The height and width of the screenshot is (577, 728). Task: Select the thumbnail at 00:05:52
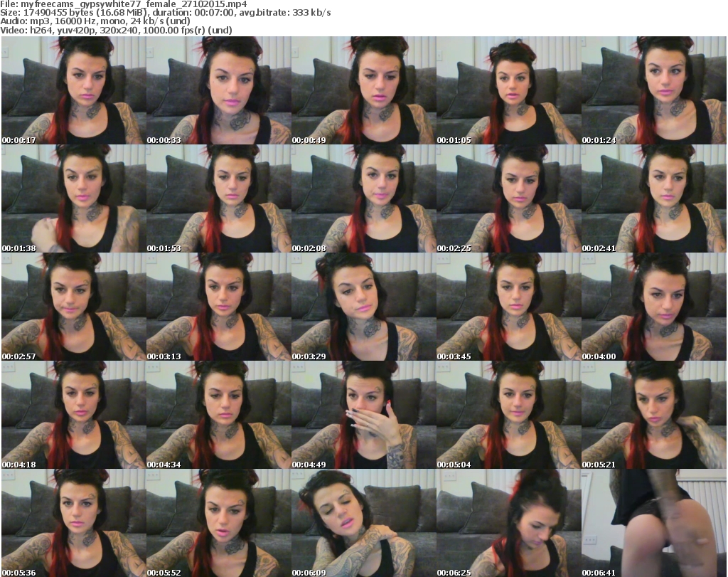[219, 523]
